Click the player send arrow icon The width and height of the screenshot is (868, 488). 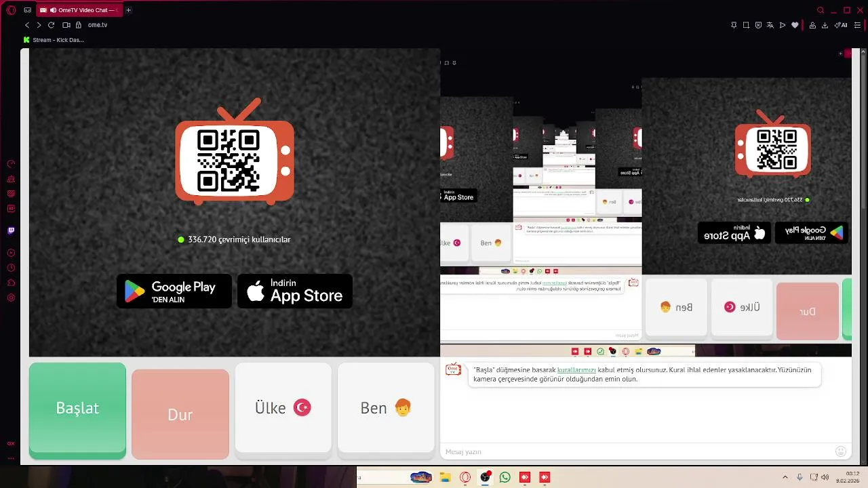coord(783,25)
